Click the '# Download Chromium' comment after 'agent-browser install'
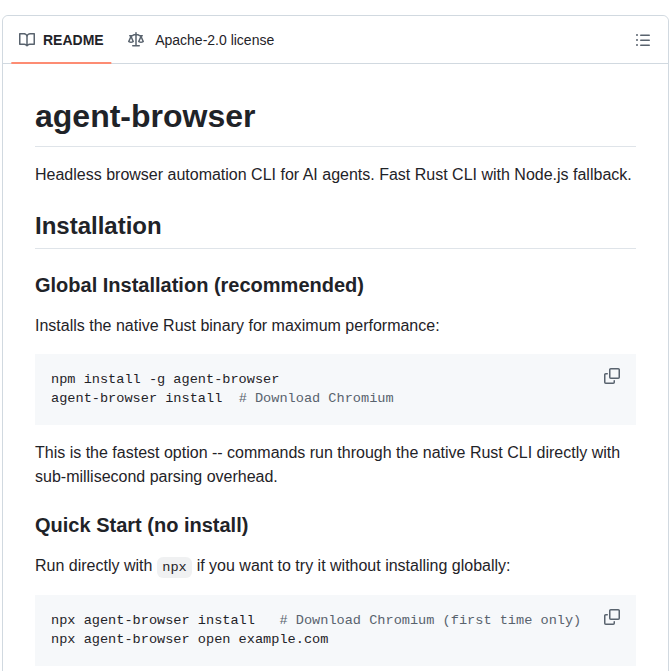Image resolution: width=671 pixels, height=671 pixels. [x=316, y=398]
